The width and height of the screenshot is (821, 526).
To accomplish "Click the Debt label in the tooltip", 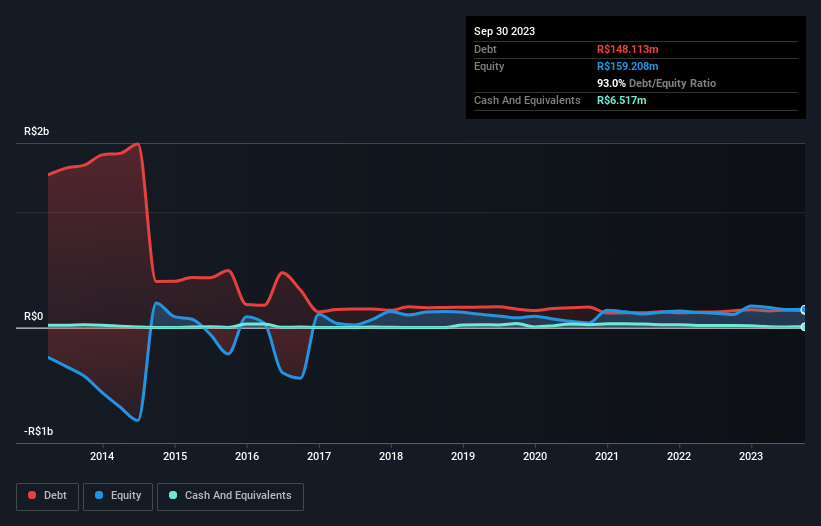I will click(x=485, y=49).
